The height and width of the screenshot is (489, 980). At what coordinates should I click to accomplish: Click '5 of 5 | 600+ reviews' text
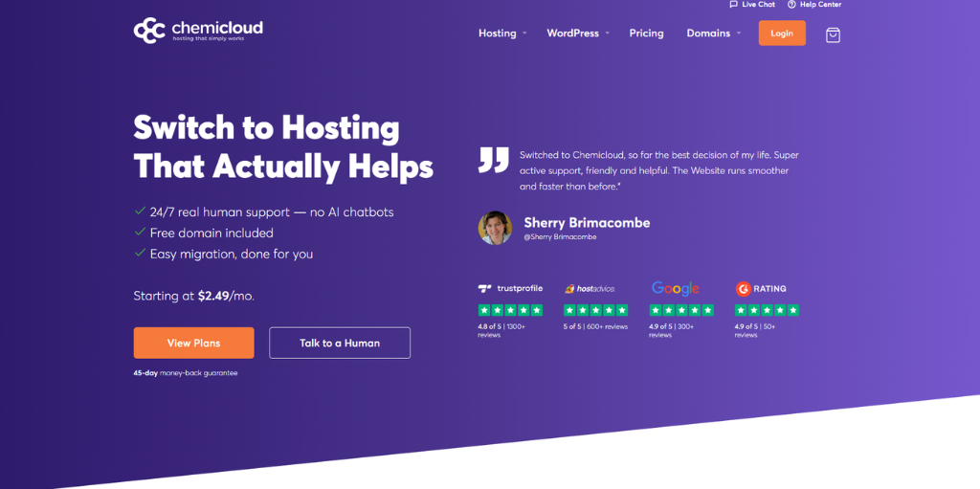(x=595, y=326)
